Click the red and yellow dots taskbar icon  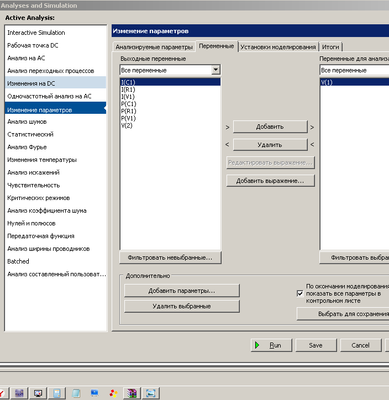tap(114, 393)
